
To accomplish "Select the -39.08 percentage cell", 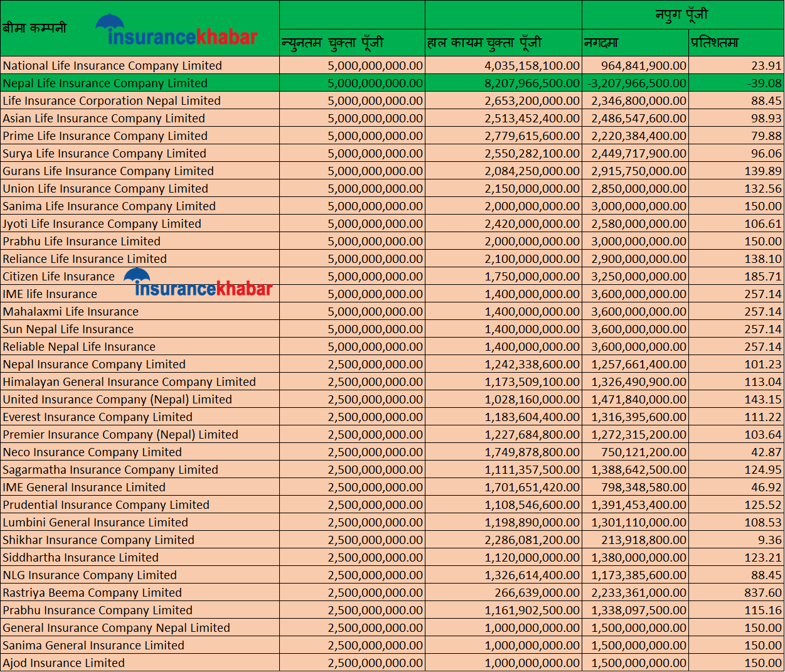I will click(x=764, y=83).
